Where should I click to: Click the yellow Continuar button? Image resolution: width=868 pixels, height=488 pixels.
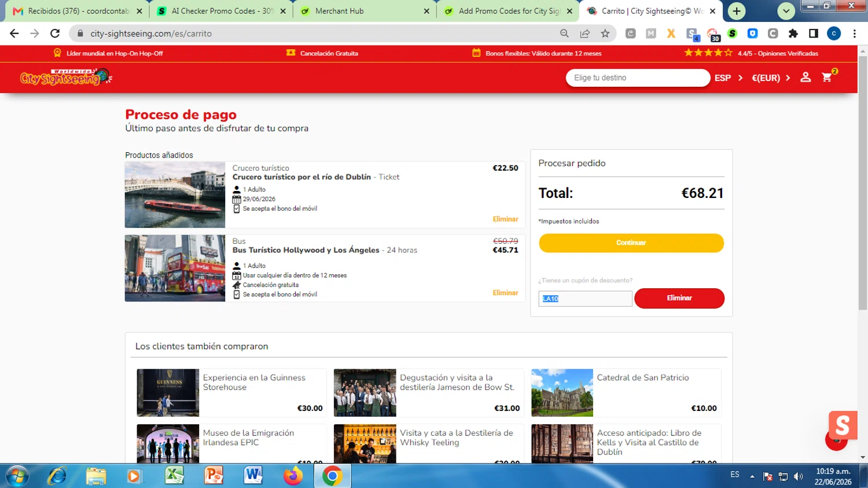coord(631,243)
